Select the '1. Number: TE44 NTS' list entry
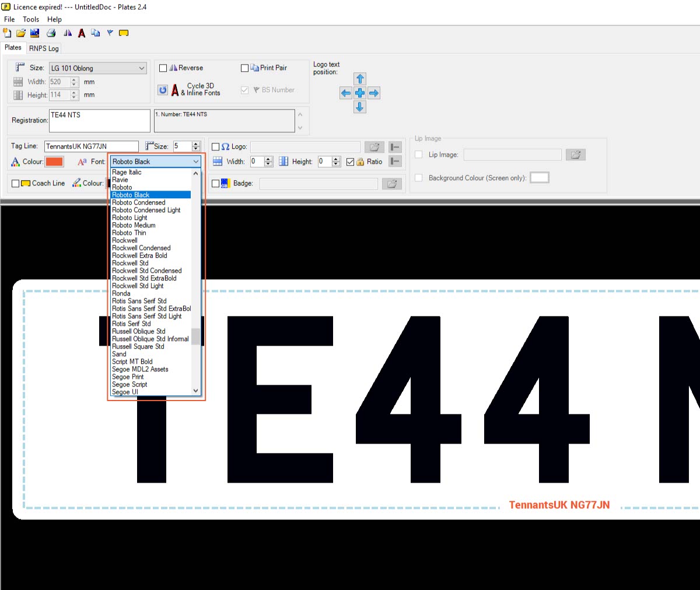Viewport: 700px width, 590px height. point(181,114)
